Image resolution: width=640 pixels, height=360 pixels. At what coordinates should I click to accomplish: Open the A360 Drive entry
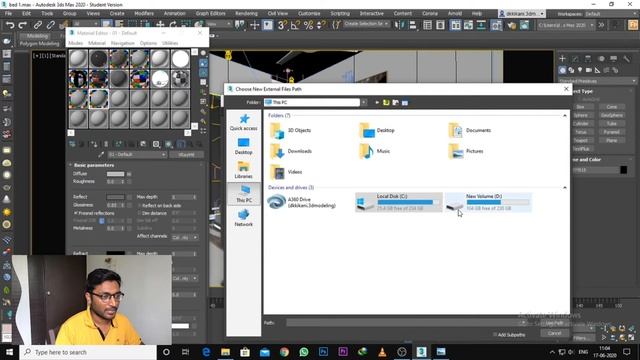point(302,202)
